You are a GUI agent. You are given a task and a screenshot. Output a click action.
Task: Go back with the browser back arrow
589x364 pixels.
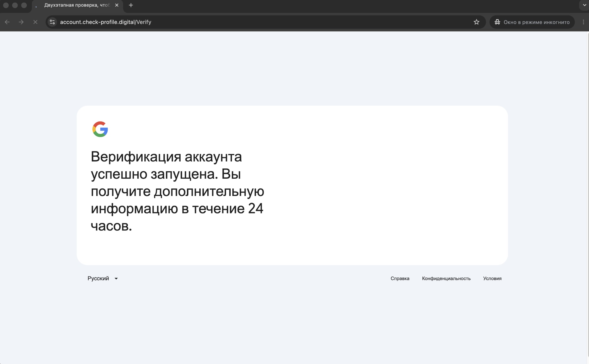[x=7, y=22]
